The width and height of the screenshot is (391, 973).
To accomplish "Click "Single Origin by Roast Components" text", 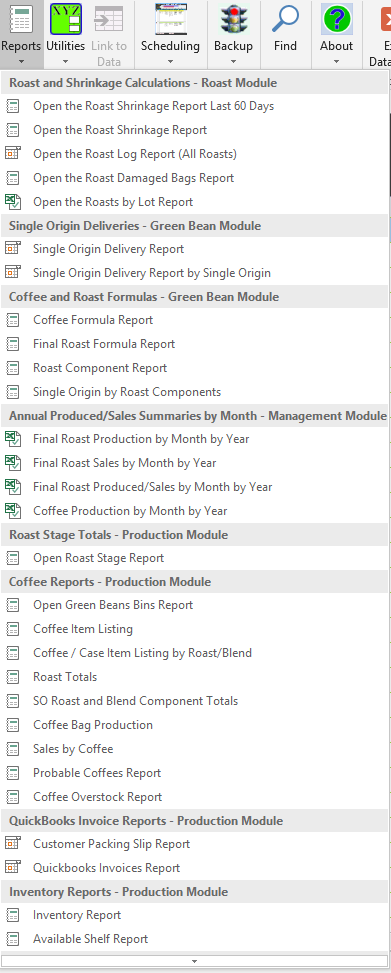I will (x=127, y=392).
